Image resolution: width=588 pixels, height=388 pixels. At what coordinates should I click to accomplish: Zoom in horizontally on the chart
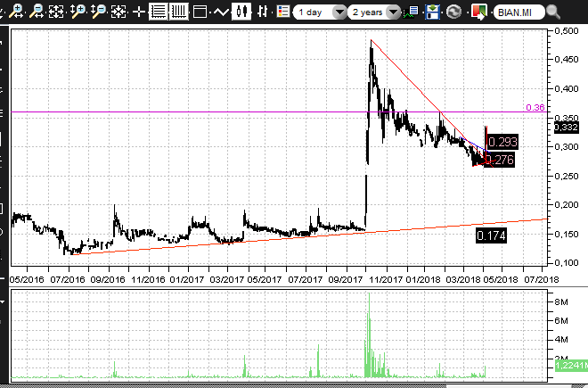pyautogui.click(x=17, y=12)
